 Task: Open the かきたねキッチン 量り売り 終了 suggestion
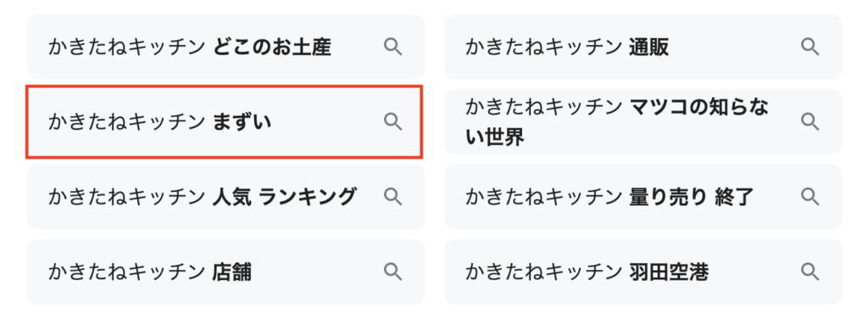click(643, 196)
